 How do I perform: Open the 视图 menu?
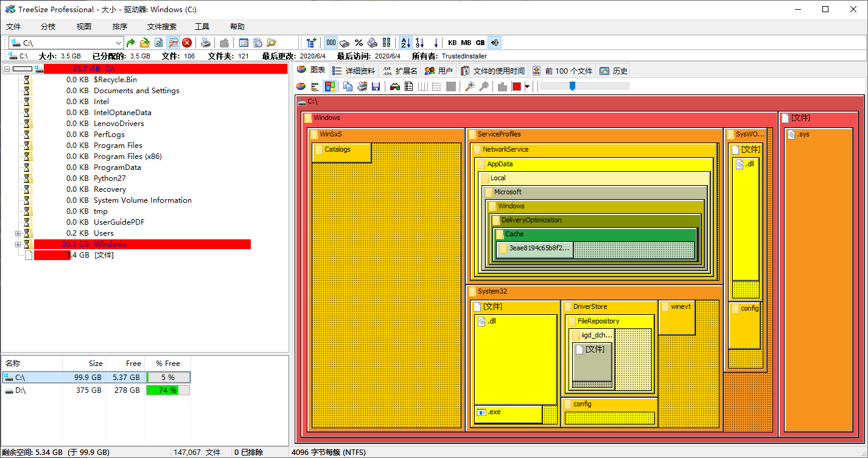click(x=84, y=27)
